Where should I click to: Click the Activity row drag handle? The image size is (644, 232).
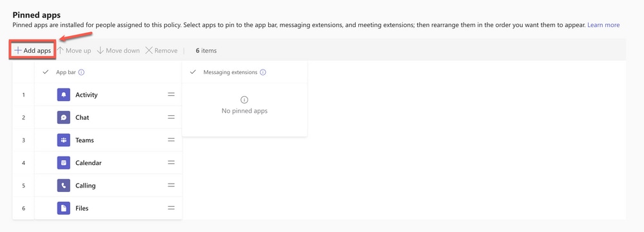click(171, 95)
